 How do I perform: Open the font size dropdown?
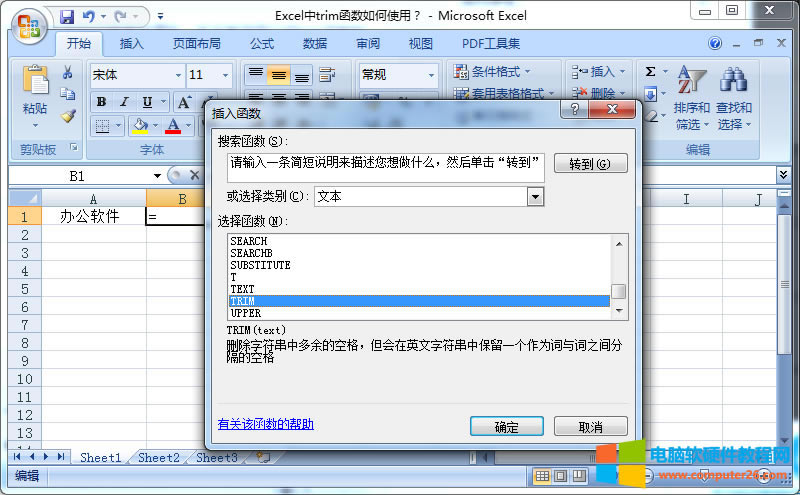click(225, 75)
